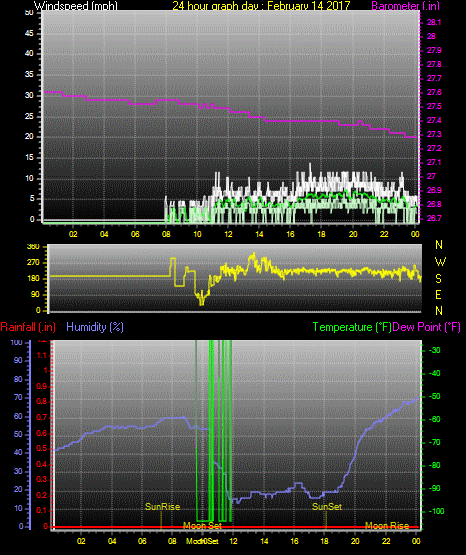Click the Temperature (°F) legend label

(352, 327)
